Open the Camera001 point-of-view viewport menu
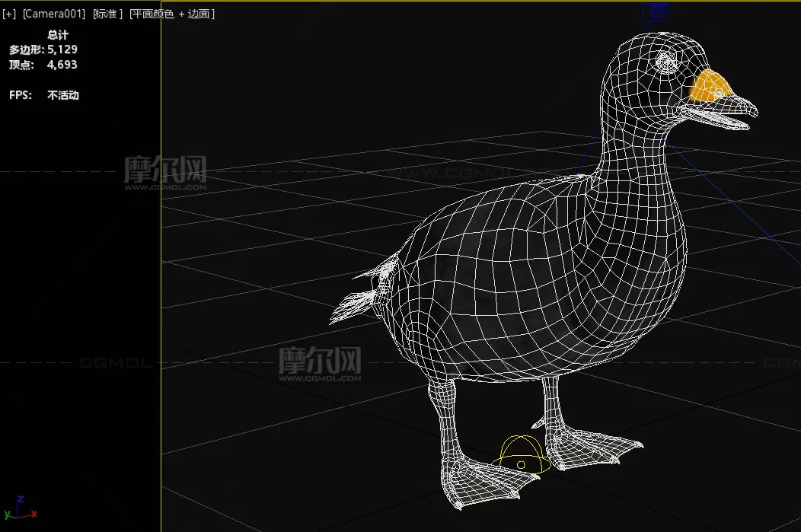This screenshot has width=801, height=532. point(54,14)
